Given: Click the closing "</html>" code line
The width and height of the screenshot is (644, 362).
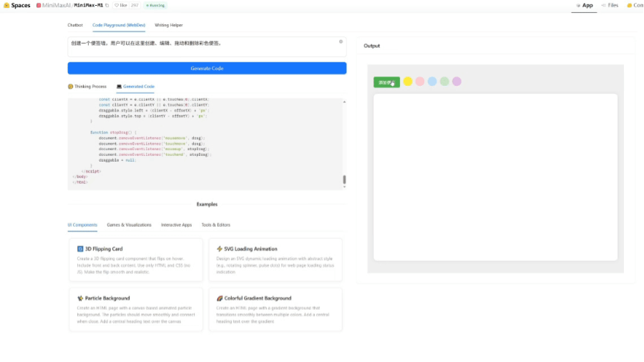Looking at the screenshot, I should (80, 182).
